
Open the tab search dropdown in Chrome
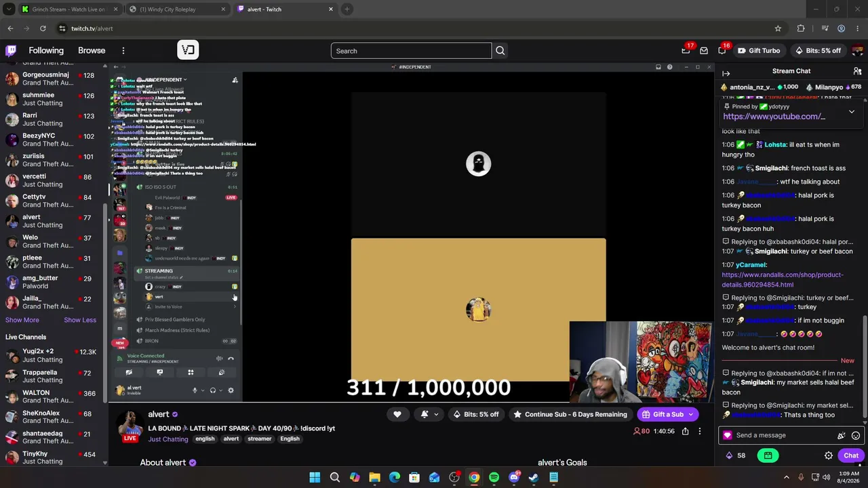pos(9,9)
